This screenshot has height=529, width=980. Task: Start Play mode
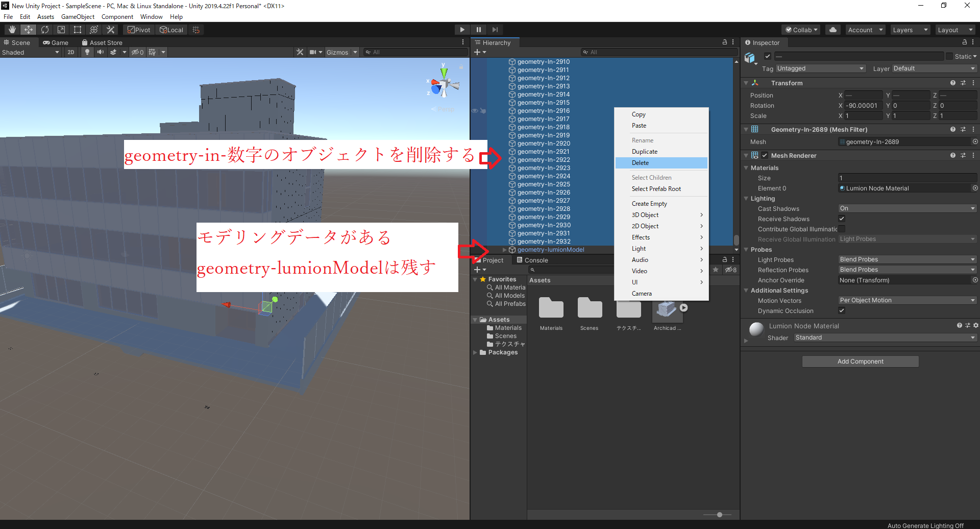pyautogui.click(x=462, y=30)
